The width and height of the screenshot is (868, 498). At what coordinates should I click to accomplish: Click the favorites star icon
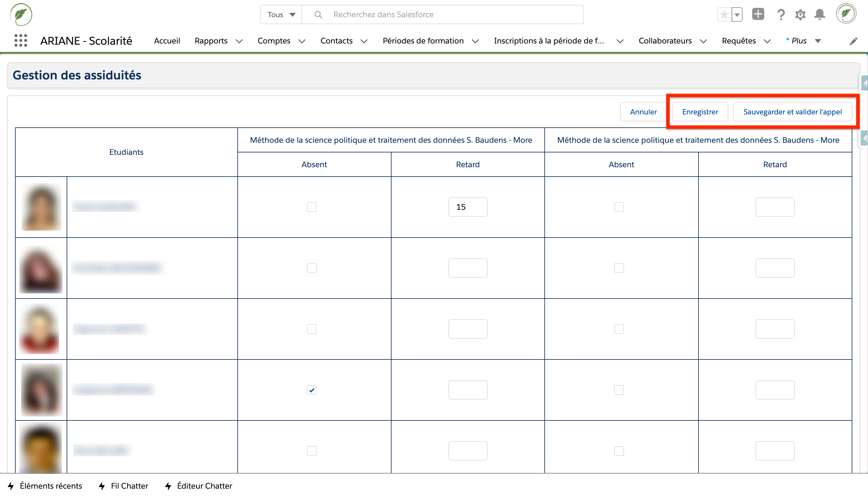tap(724, 15)
